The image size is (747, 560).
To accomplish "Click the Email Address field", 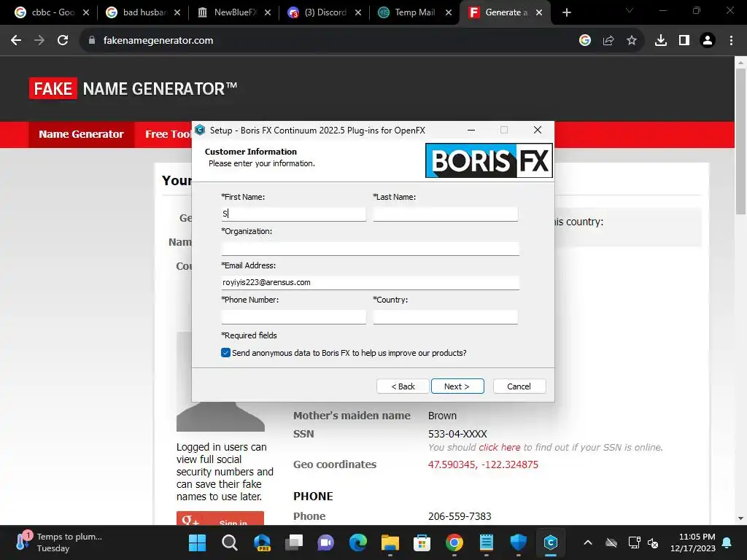I will (370, 282).
